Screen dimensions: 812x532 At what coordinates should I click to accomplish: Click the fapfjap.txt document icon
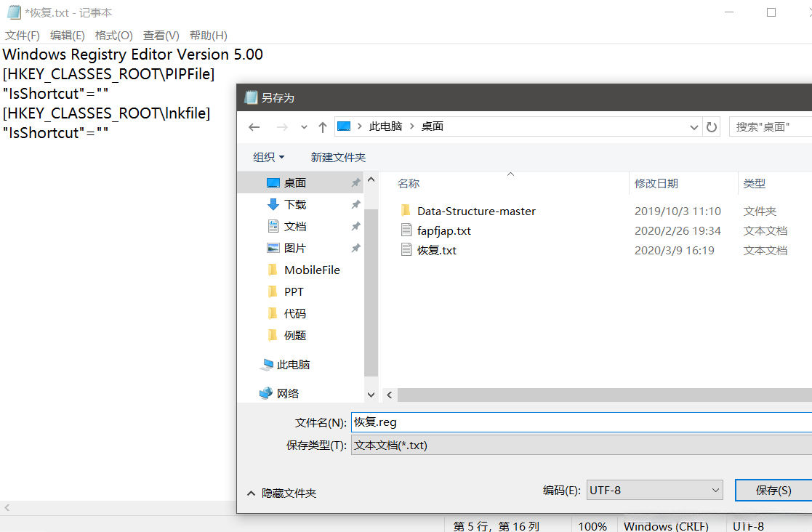pos(406,230)
